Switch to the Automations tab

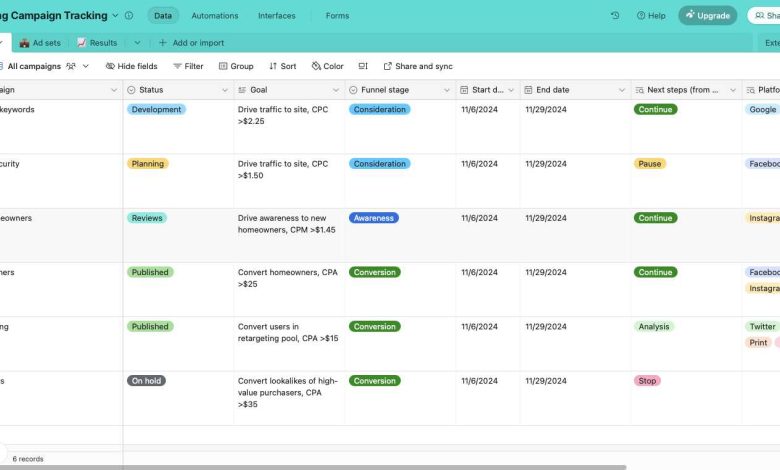[x=214, y=16]
